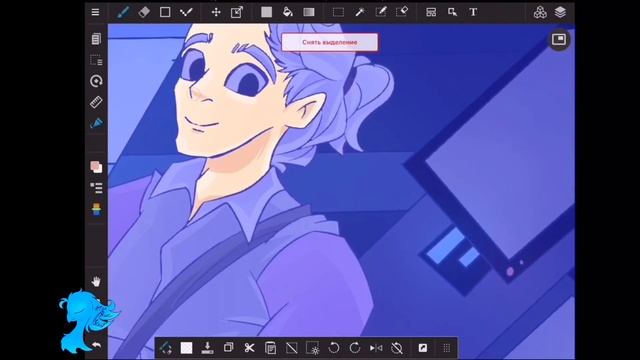Toggle brush/eraser switch in bottom bar
This screenshot has height=360, width=640.
(x=165, y=348)
